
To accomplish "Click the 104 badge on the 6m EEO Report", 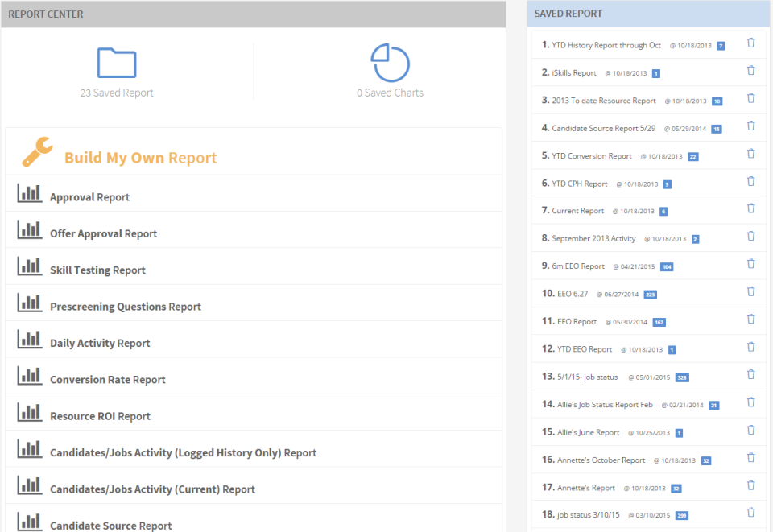I will (668, 266).
